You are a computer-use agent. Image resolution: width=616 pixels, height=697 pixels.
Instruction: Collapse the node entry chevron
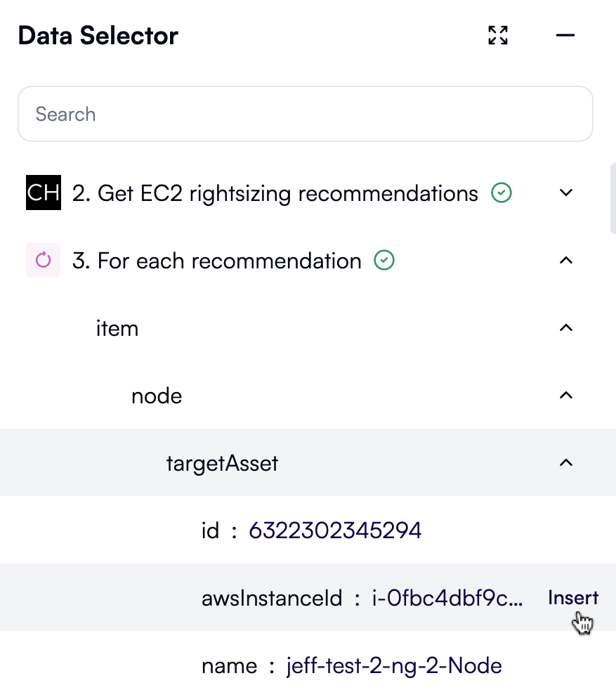coord(566,396)
